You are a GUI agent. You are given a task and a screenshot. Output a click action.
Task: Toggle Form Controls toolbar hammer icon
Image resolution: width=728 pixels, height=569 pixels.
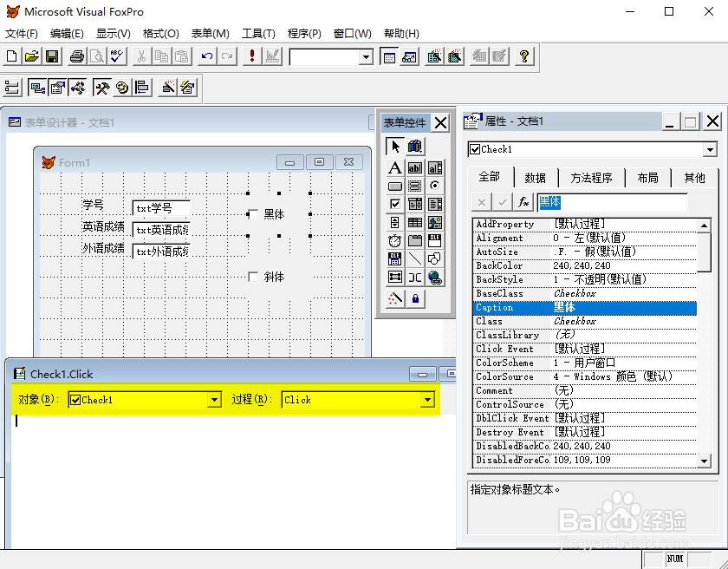102,88
